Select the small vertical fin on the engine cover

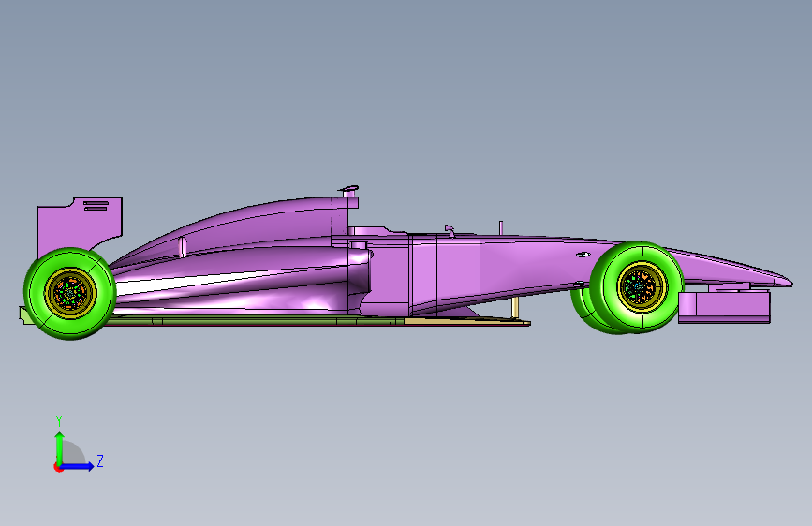click(x=183, y=247)
